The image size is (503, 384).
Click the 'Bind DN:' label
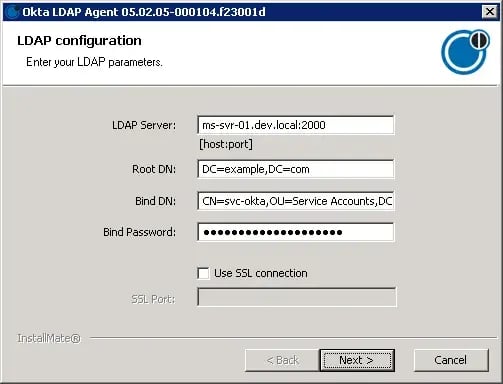click(155, 201)
